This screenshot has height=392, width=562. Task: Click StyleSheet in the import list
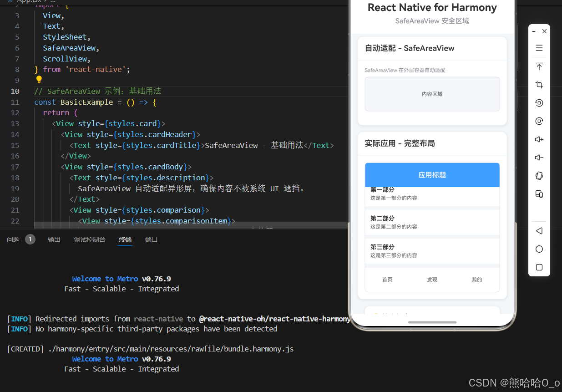click(65, 37)
